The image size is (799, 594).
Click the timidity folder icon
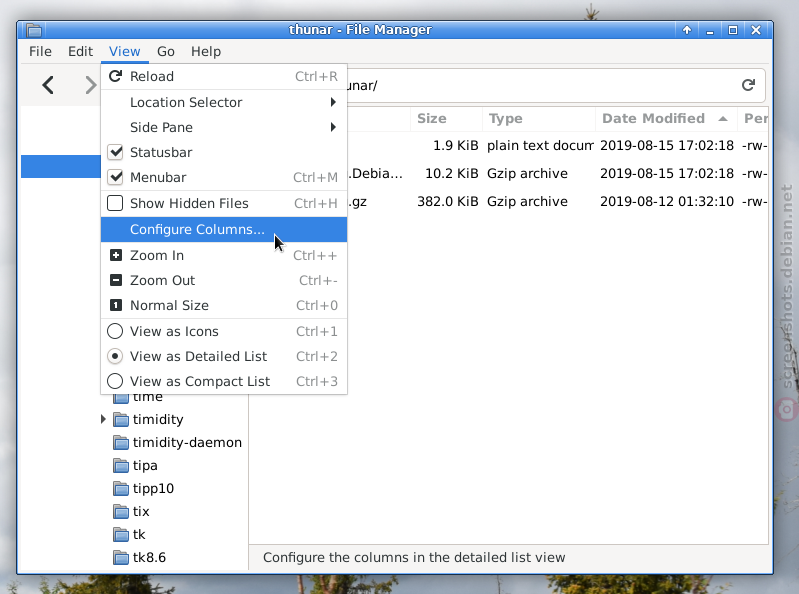coord(121,419)
